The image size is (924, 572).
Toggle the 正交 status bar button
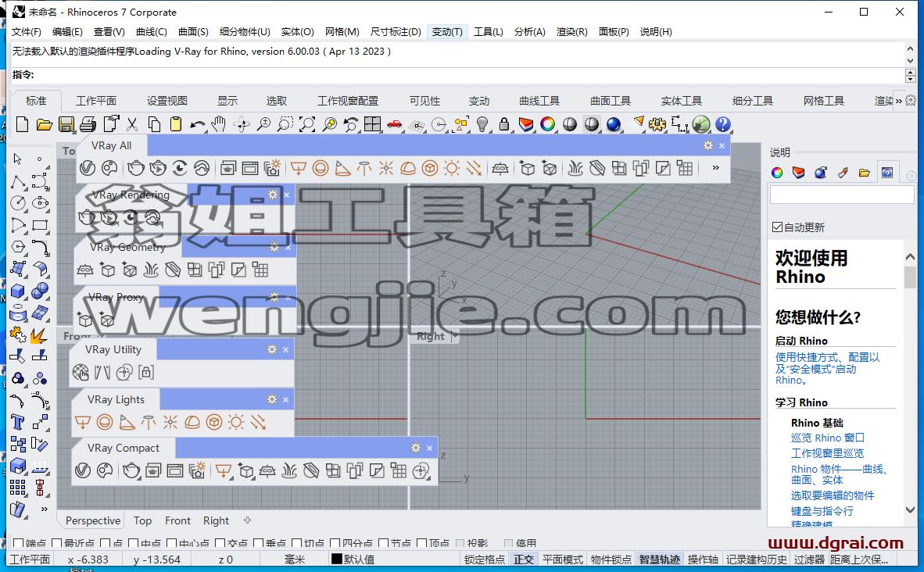point(524,559)
